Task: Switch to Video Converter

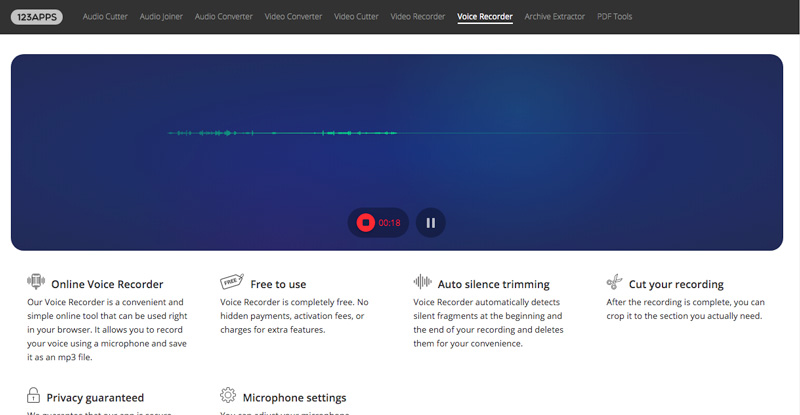Action: [293, 17]
